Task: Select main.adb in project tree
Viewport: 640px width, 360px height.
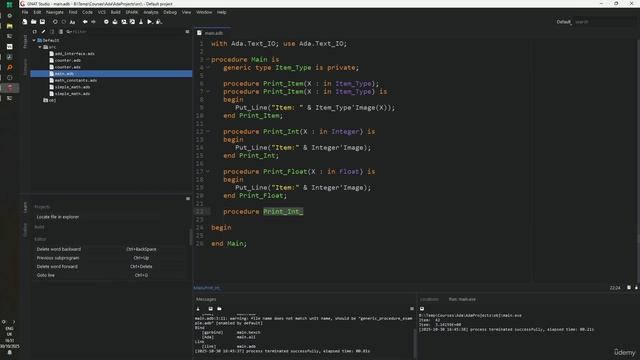Action: (111, 74)
